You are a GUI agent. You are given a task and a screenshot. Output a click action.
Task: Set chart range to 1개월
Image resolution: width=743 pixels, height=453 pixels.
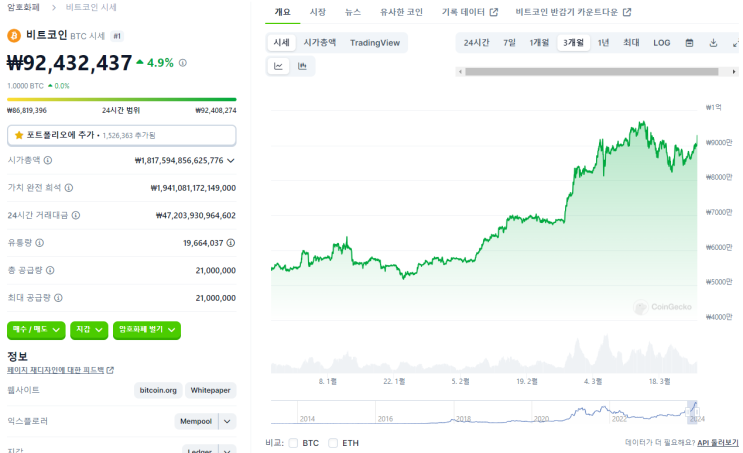539,43
